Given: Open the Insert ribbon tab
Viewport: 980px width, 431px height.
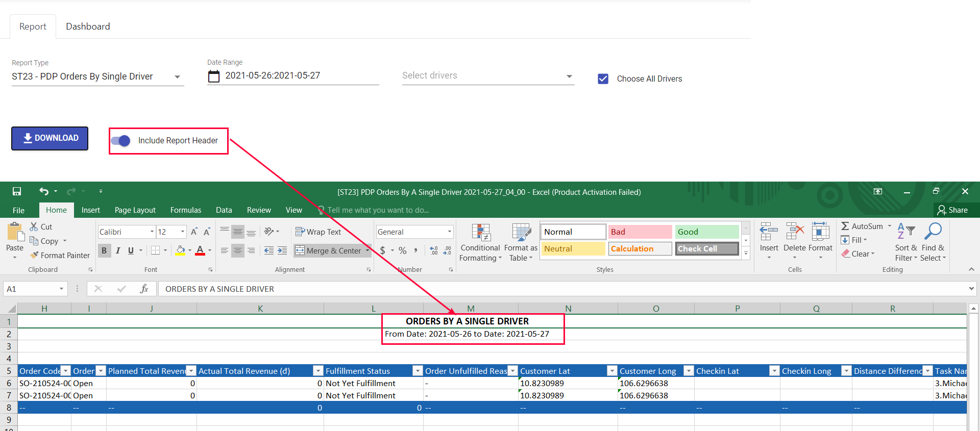Looking at the screenshot, I should [91, 210].
